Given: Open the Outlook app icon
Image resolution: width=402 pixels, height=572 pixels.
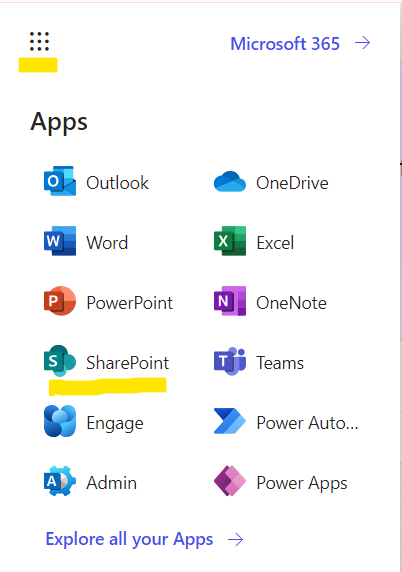Looking at the screenshot, I should pyautogui.click(x=60, y=181).
